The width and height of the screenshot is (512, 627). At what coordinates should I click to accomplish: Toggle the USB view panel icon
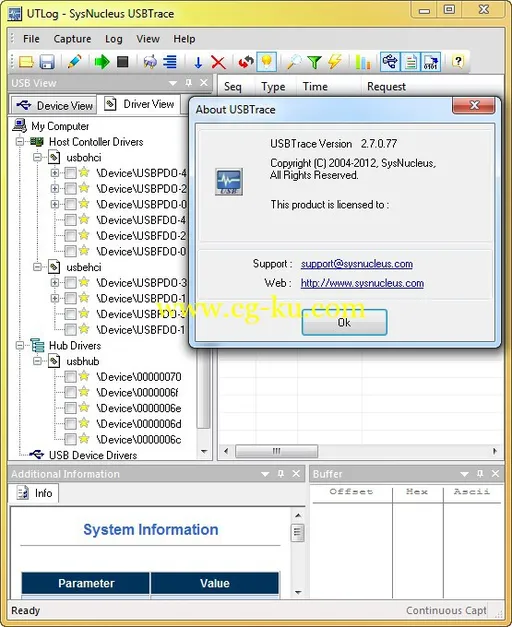coord(390,62)
